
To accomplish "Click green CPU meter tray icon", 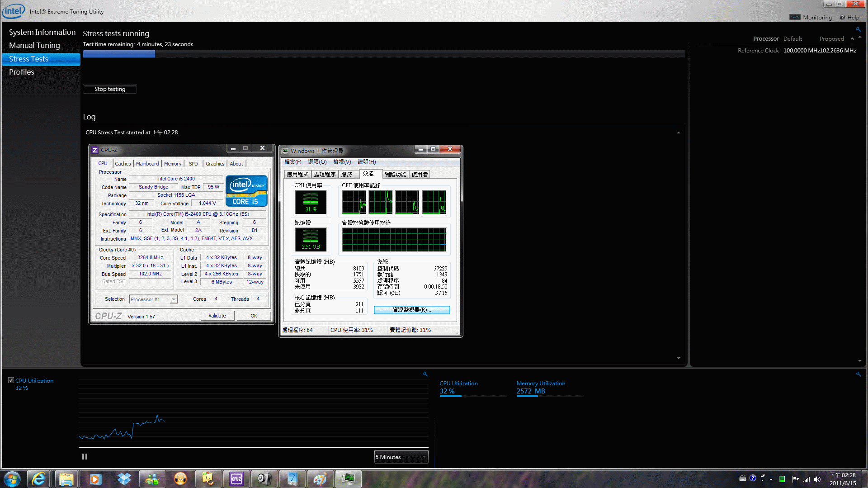I will [782, 479].
